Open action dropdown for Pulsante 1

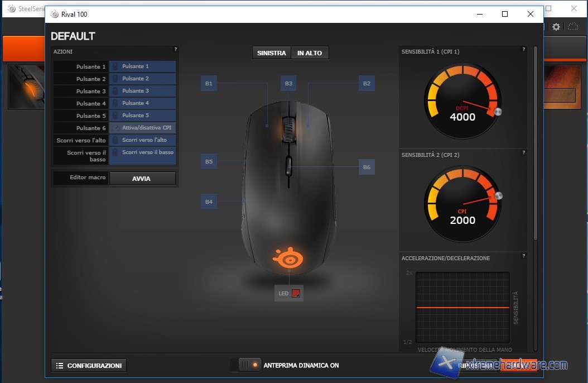[x=142, y=66]
